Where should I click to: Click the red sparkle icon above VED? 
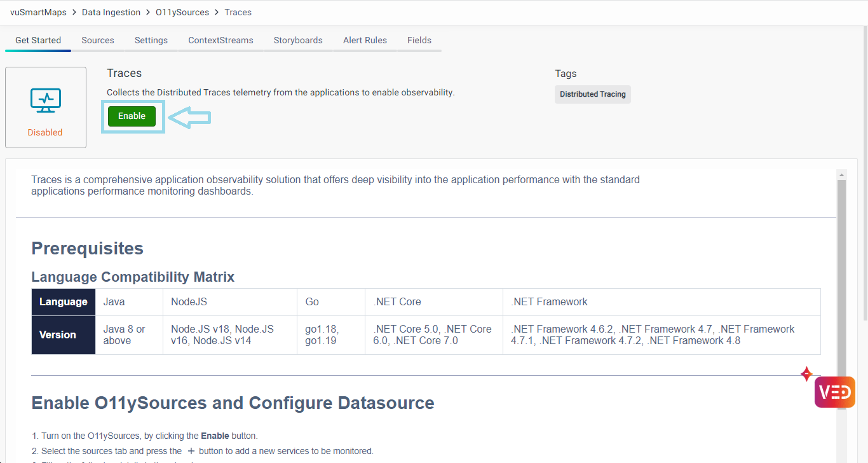pos(806,374)
